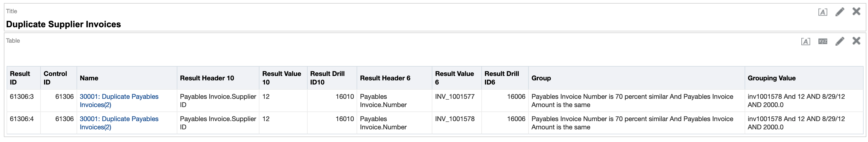Select the Grouping Value column header
The image size is (868, 142).
[x=771, y=78]
